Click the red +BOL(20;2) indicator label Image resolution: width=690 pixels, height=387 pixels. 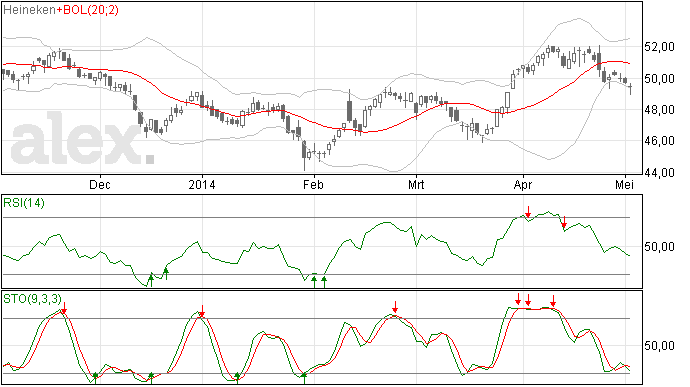tap(87, 10)
